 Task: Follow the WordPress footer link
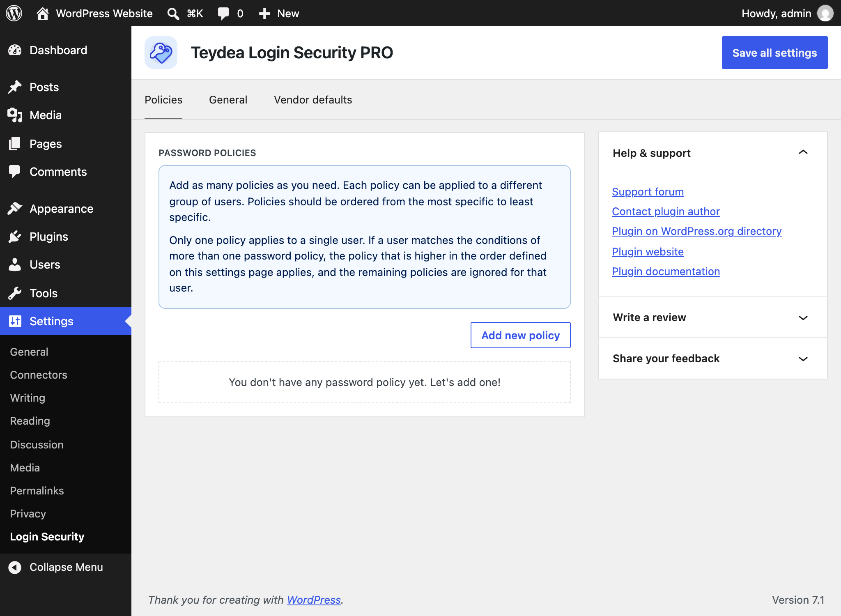tap(314, 600)
